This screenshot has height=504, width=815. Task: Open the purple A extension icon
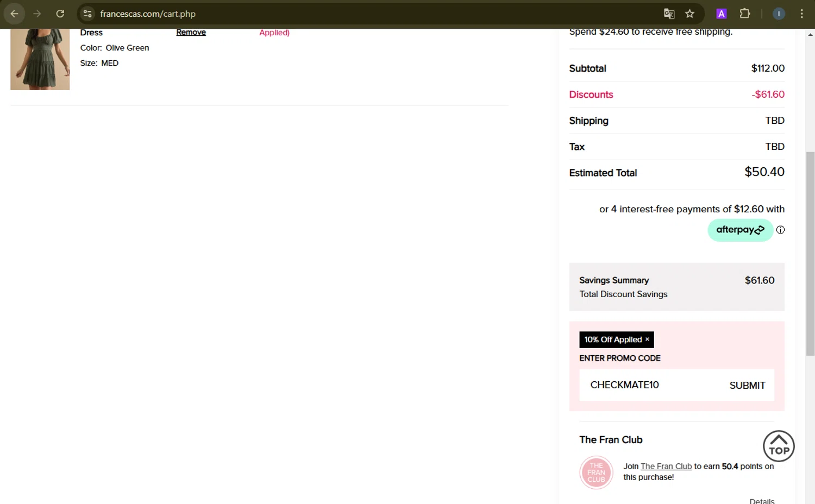point(722,14)
